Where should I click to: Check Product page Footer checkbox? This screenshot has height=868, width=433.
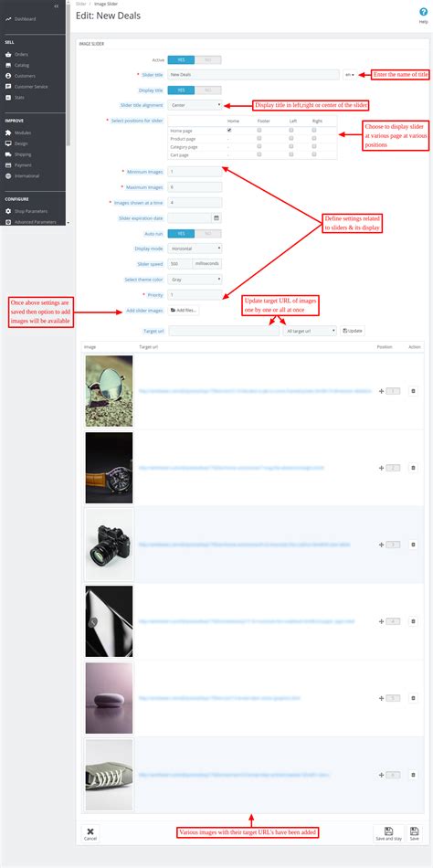click(259, 138)
